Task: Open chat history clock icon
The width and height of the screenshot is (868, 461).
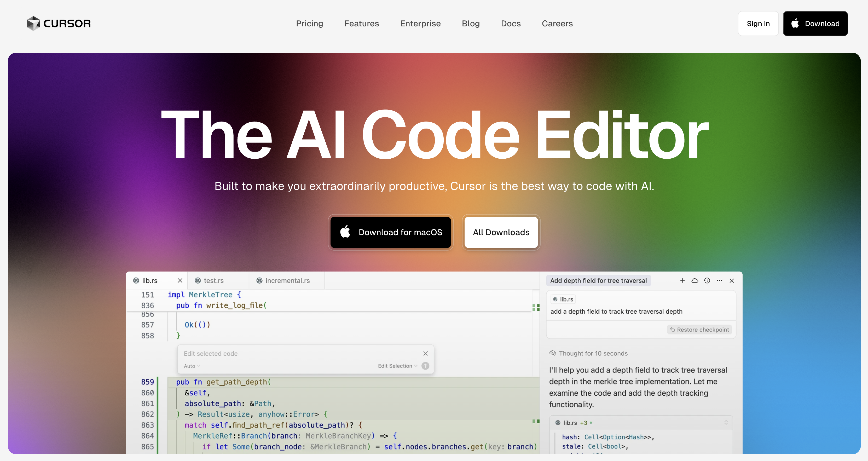Action: pyautogui.click(x=707, y=280)
